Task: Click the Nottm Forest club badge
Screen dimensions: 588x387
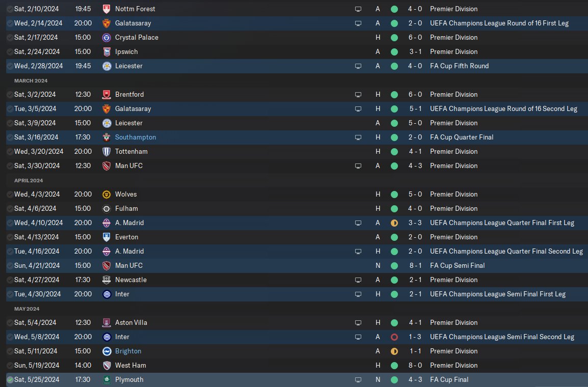Action: coord(106,9)
